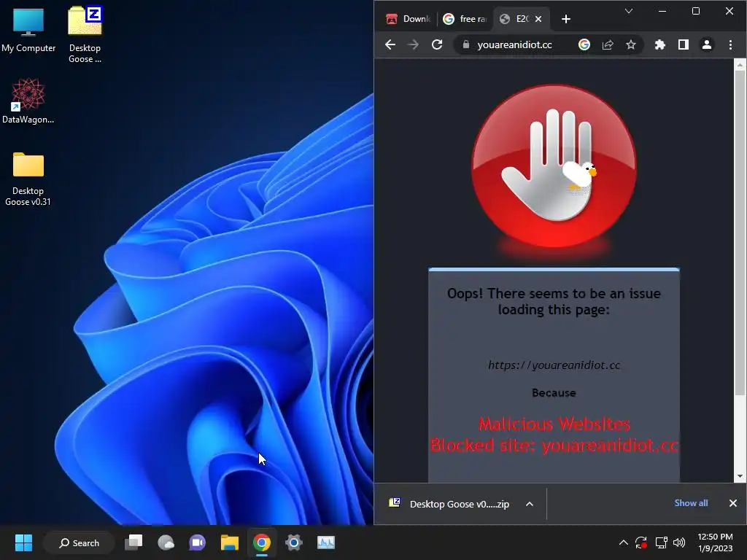This screenshot has width=747, height=560.
Task: Click Show all downloads
Action: coord(691,503)
